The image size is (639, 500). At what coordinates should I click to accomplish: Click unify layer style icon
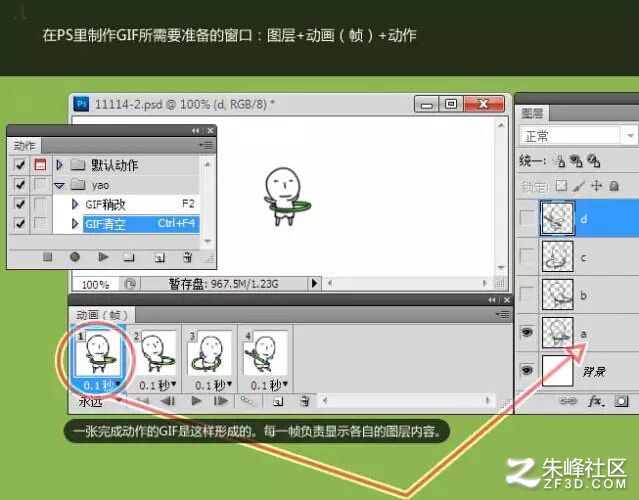tap(593, 161)
